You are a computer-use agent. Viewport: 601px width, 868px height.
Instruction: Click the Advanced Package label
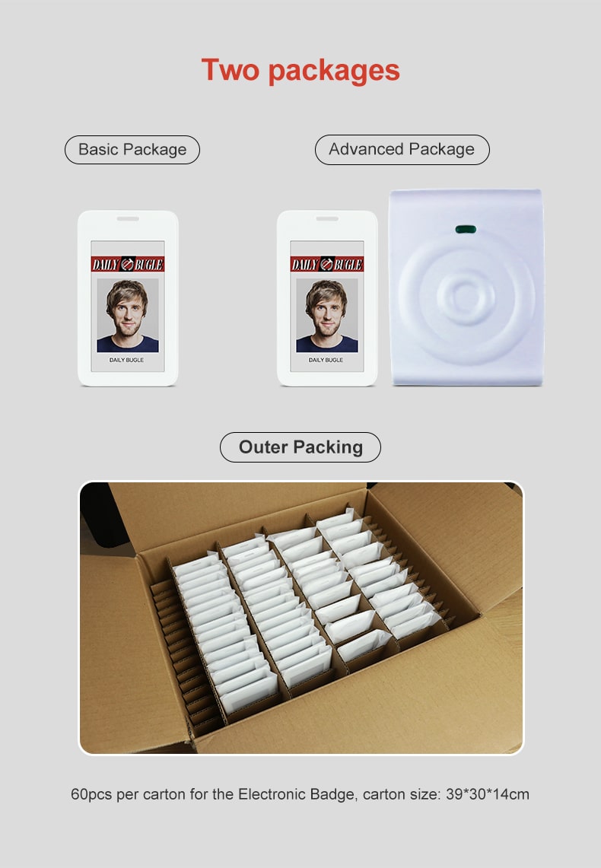tap(402, 149)
